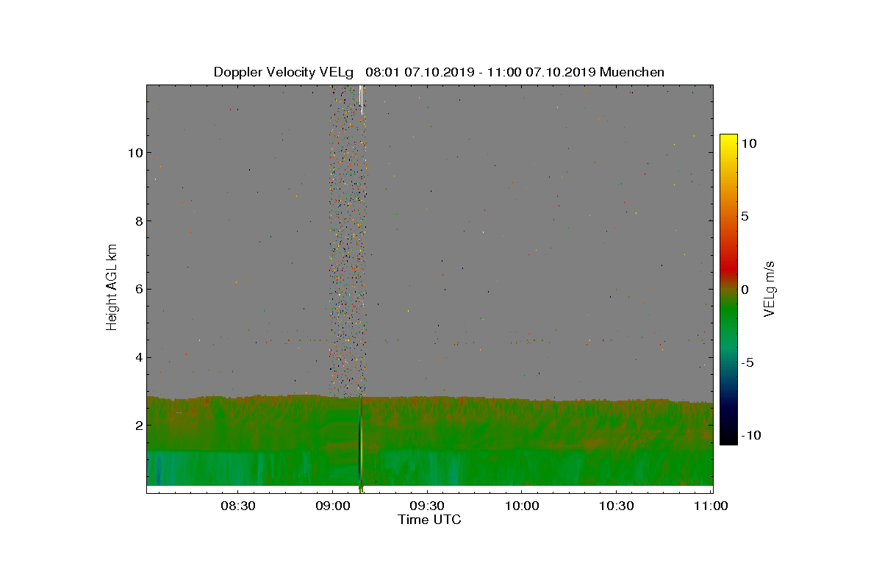
Task: Click the yellow top of the velocity colorbar
Action: (728, 140)
